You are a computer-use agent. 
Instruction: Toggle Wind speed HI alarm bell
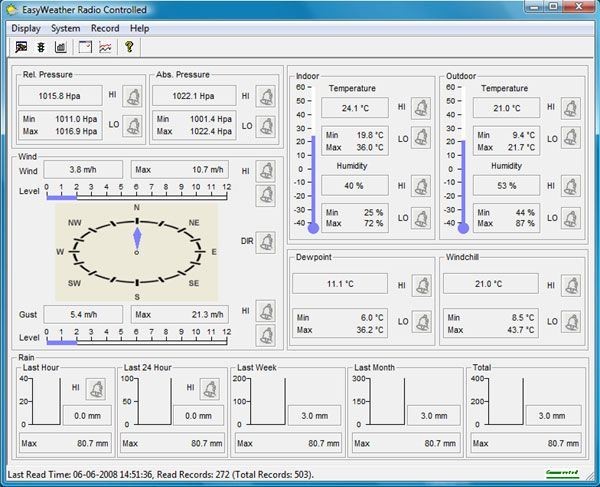[x=266, y=171]
